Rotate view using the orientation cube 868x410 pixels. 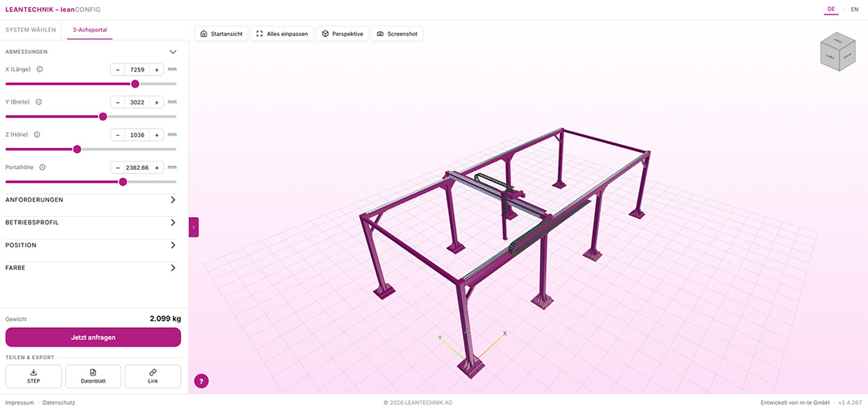point(838,53)
